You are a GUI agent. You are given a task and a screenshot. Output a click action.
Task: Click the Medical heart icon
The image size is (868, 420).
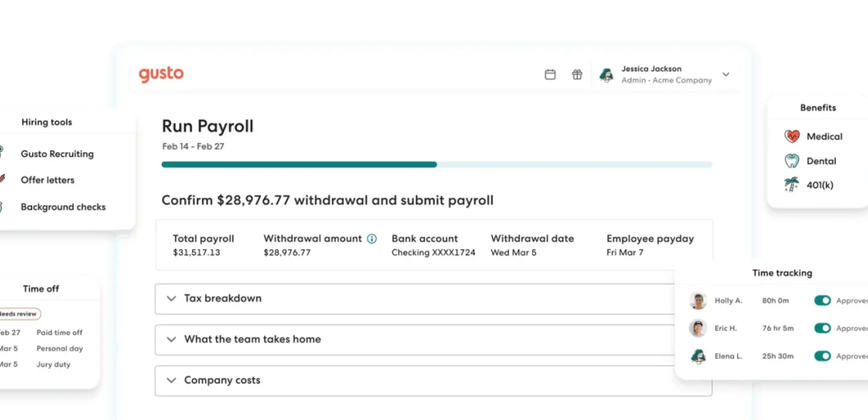click(x=792, y=136)
